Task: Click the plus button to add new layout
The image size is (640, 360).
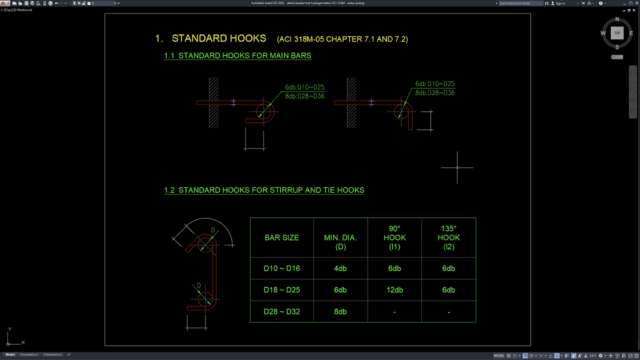Action: (x=69, y=355)
